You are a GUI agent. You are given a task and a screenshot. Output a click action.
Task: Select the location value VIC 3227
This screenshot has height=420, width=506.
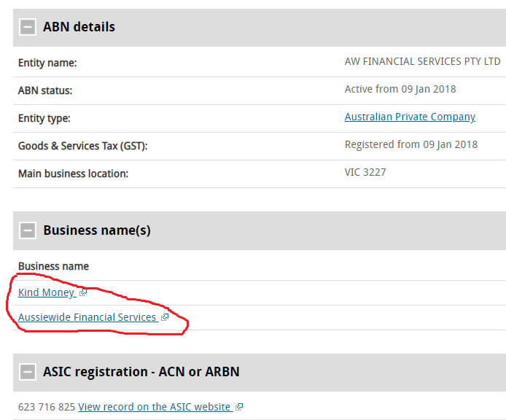click(365, 172)
